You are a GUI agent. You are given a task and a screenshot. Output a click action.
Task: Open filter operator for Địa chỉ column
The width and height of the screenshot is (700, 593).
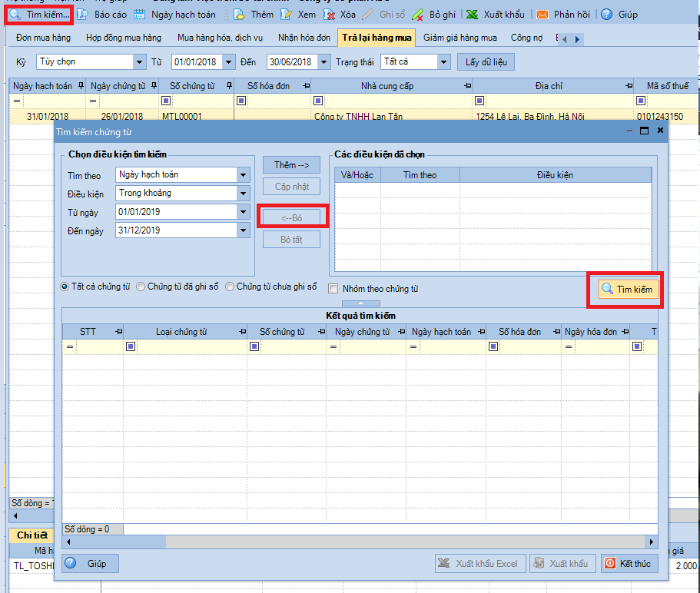click(x=479, y=101)
